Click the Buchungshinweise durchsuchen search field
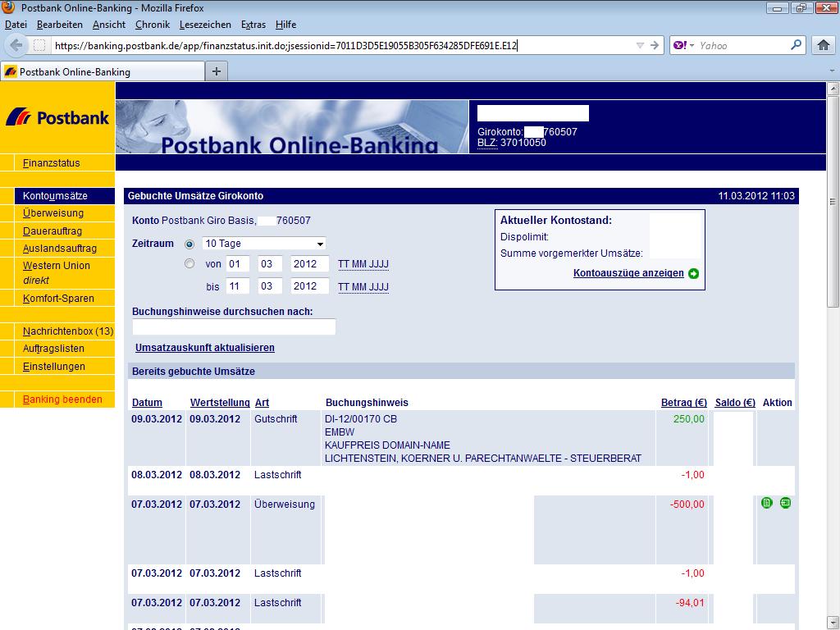 click(x=234, y=326)
